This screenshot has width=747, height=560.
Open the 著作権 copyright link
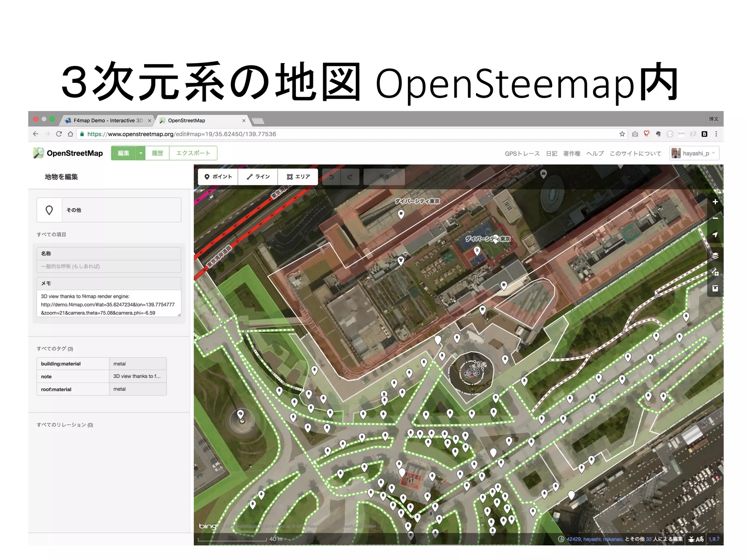pyautogui.click(x=572, y=153)
